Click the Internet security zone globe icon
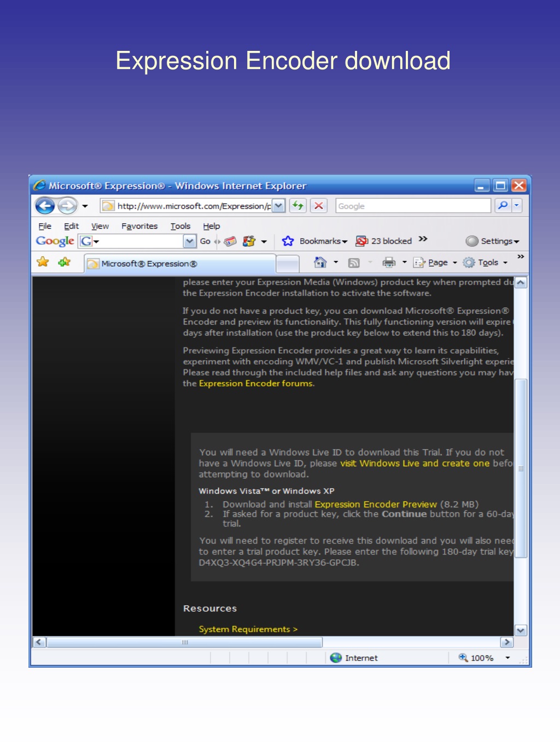 [336, 658]
